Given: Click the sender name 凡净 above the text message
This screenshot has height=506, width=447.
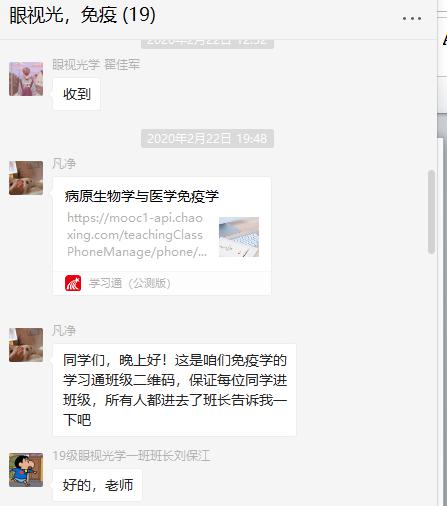Looking at the screenshot, I should tap(64, 331).
